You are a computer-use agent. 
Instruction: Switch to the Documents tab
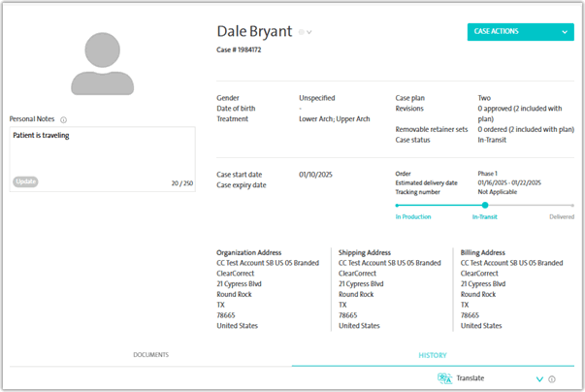point(150,355)
